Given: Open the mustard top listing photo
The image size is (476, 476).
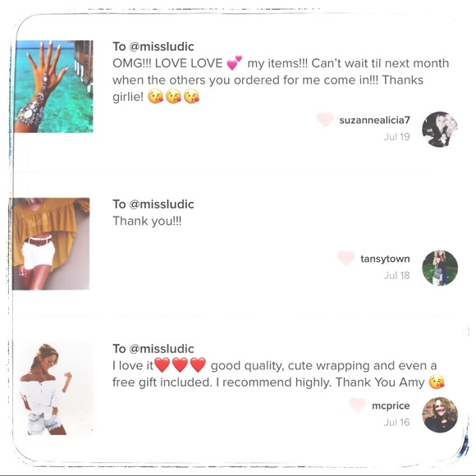Looking at the screenshot, I should tap(51, 244).
